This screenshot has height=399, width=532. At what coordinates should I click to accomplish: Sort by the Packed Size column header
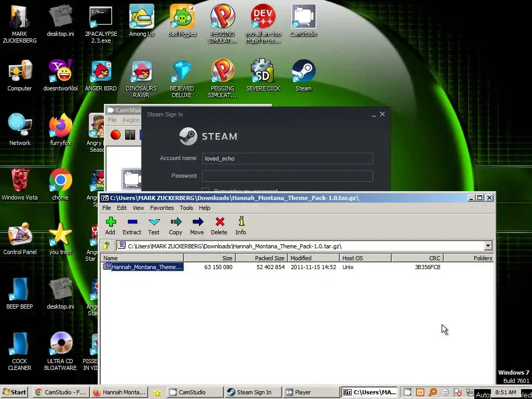point(262,258)
